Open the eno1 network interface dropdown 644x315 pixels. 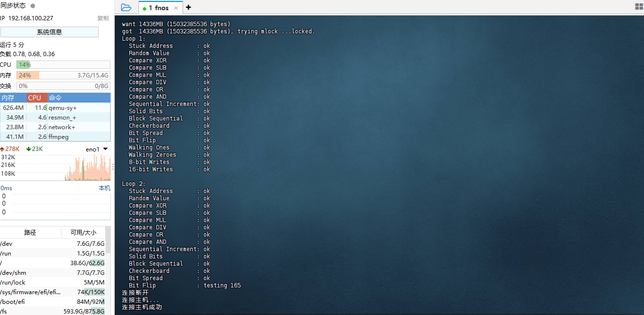point(97,149)
